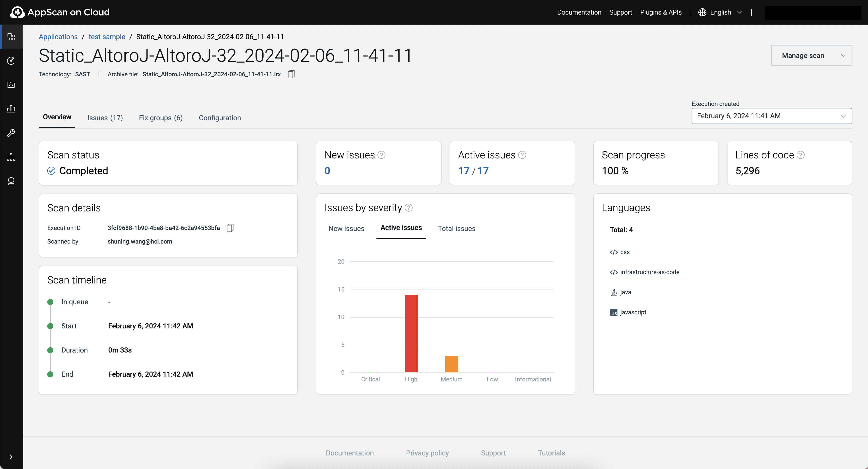868x469 pixels.
Task: Open the Applications dashboard sidebar icon
Action: (11, 37)
